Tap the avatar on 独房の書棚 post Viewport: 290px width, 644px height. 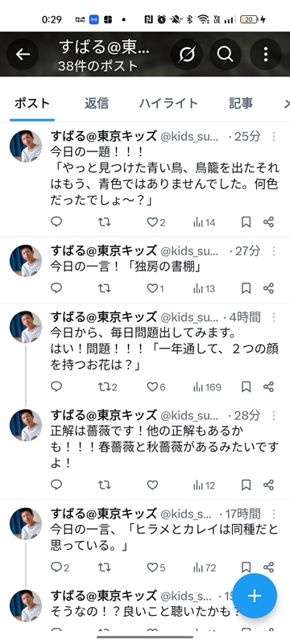coord(26,261)
